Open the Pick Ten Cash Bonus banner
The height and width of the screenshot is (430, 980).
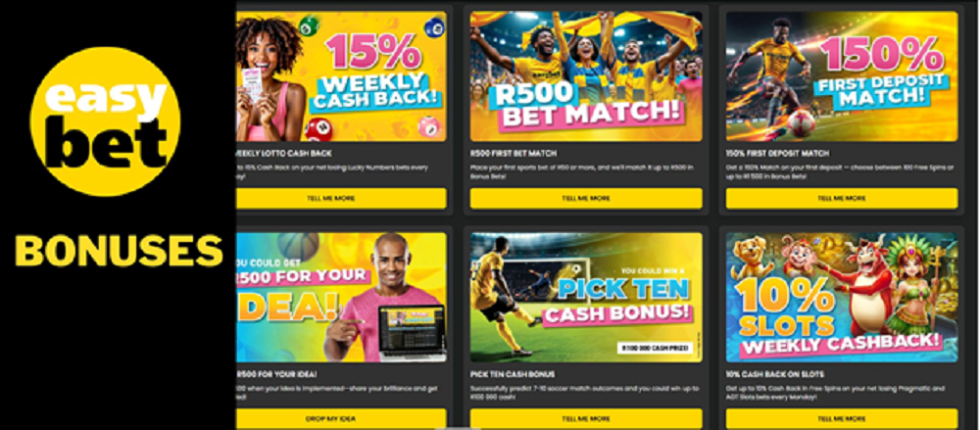coord(586,298)
